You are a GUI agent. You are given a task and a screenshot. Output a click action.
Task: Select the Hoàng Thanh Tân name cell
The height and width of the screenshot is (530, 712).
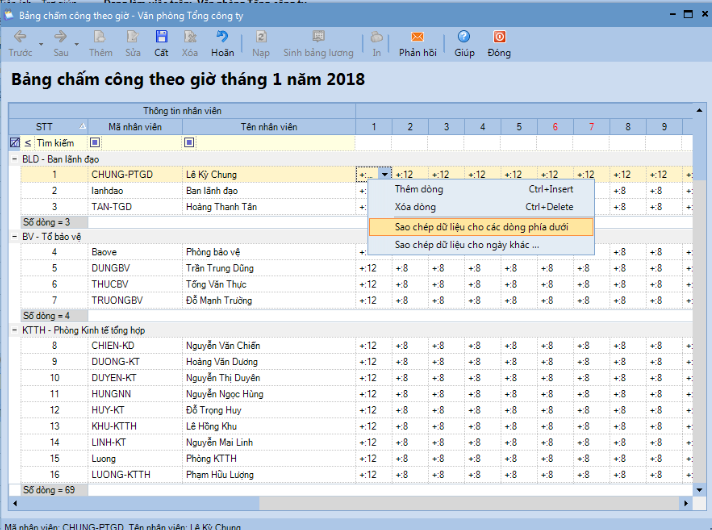point(269,207)
